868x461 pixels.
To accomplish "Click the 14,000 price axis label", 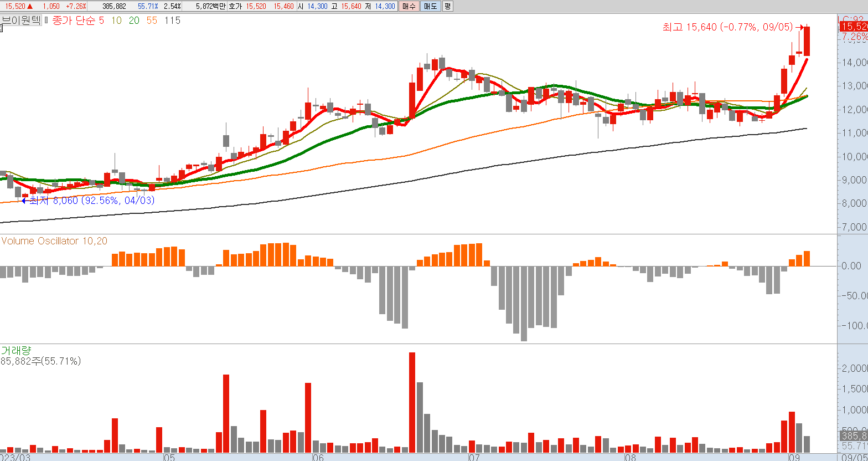I will click(x=855, y=63).
